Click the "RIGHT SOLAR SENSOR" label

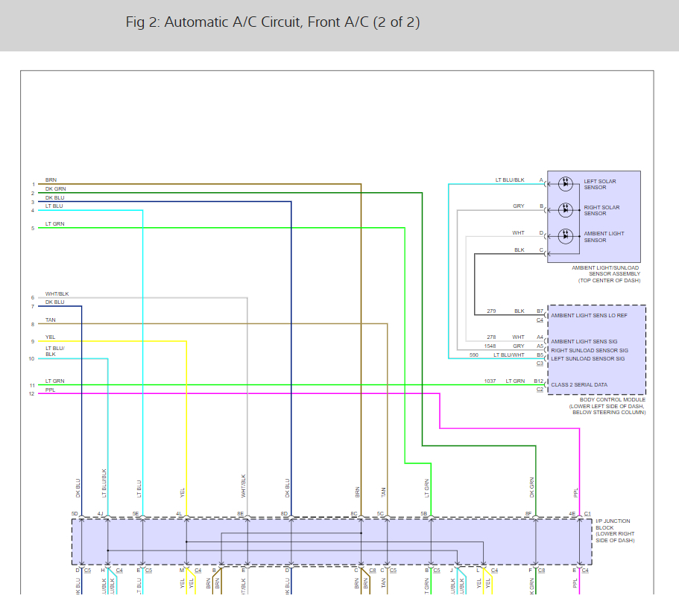pyautogui.click(x=601, y=210)
